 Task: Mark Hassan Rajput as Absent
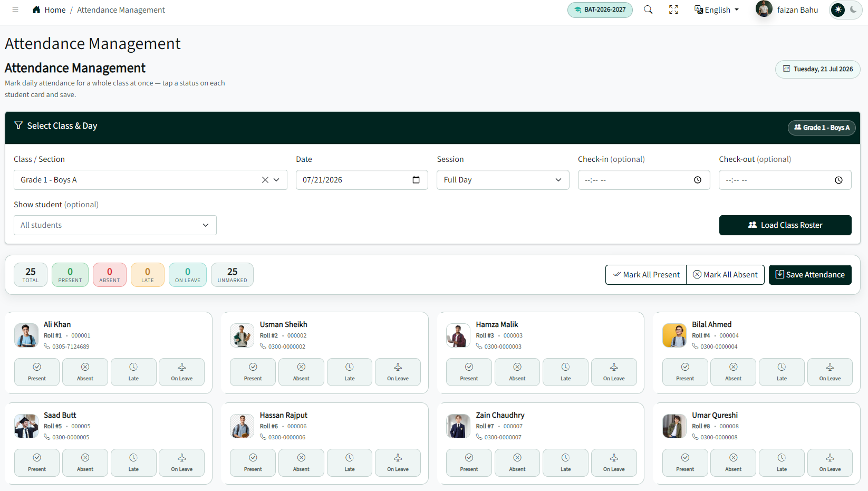(301, 463)
